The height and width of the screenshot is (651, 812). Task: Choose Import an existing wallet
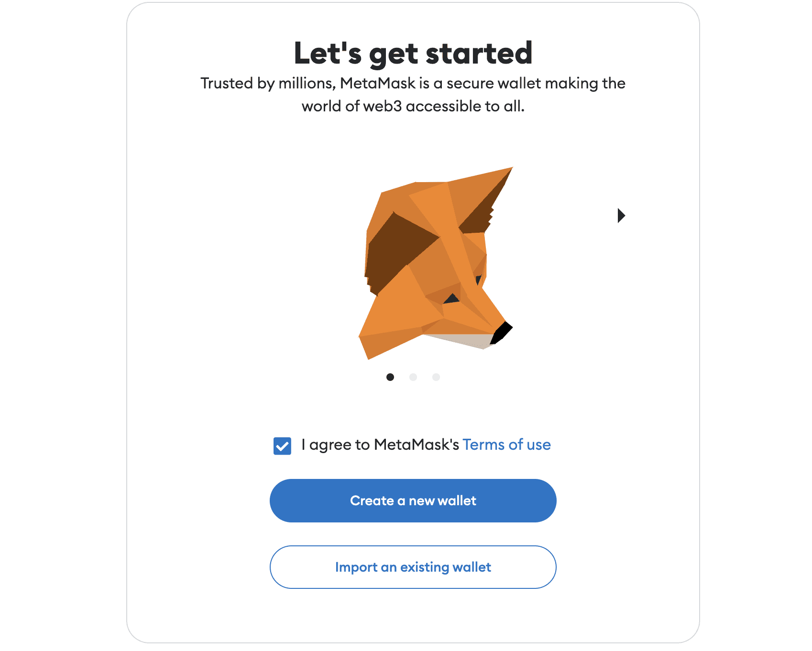(413, 567)
